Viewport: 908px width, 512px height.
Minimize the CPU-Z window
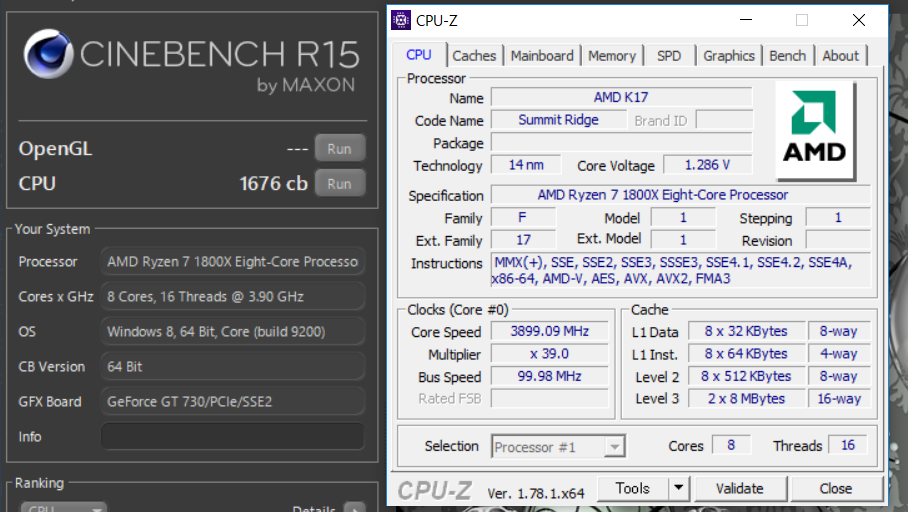pyautogui.click(x=746, y=20)
